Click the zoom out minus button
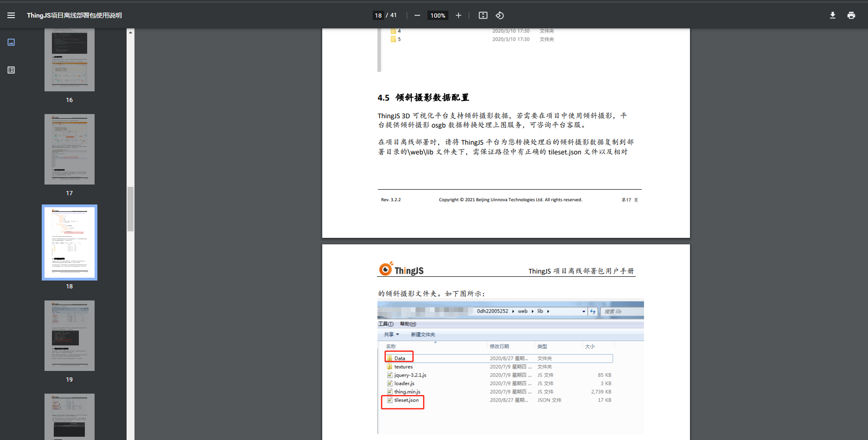 point(417,15)
